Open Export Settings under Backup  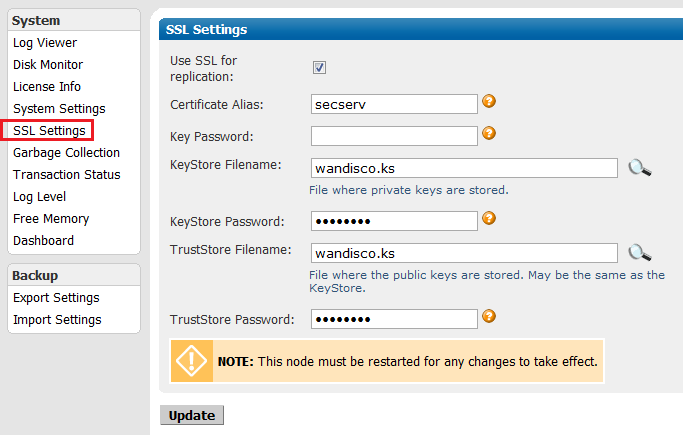coord(56,298)
